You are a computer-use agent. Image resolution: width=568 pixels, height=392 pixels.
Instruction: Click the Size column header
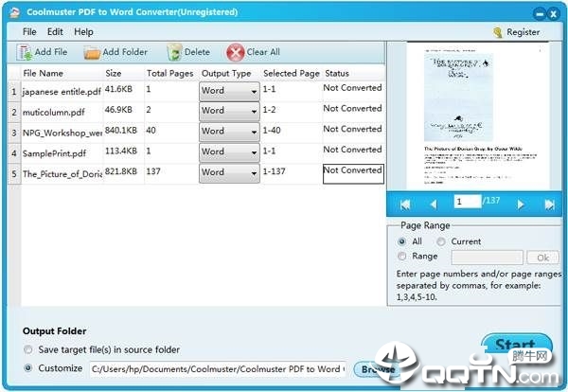[x=114, y=74]
